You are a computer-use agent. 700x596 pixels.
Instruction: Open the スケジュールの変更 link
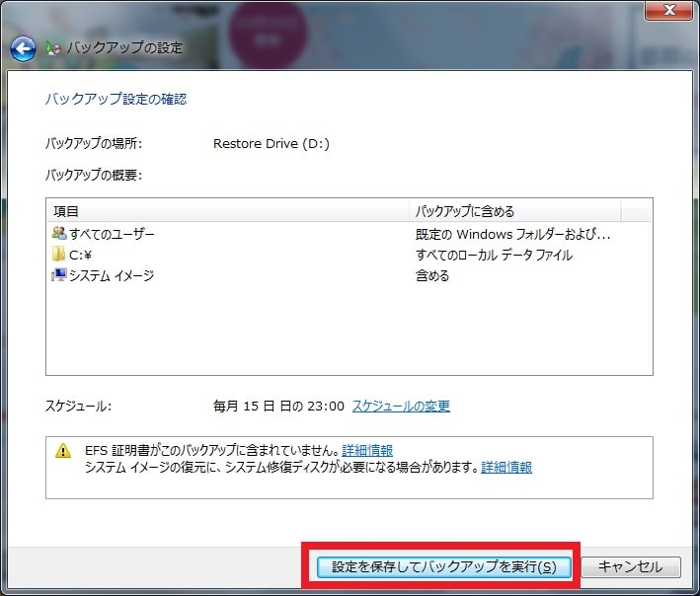[401, 406]
